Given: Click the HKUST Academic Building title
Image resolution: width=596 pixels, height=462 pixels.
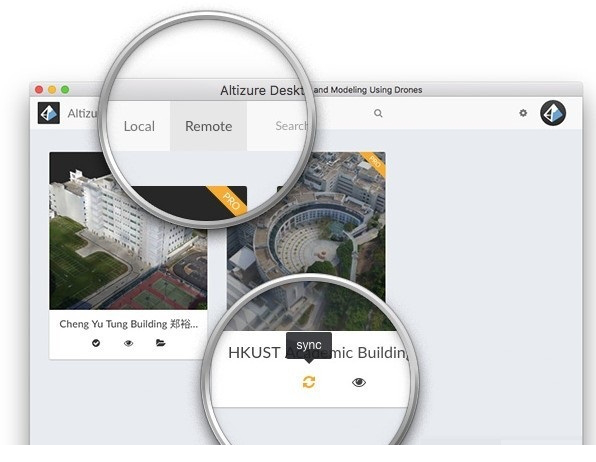Looking at the screenshot, I should (x=317, y=353).
